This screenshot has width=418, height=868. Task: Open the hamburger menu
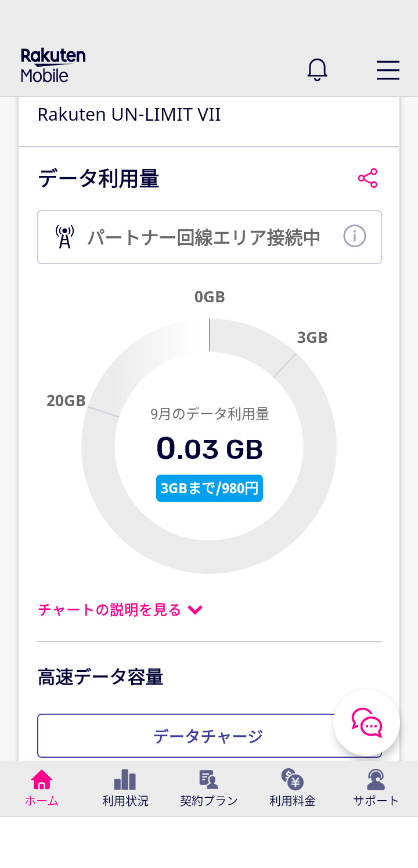(x=388, y=70)
